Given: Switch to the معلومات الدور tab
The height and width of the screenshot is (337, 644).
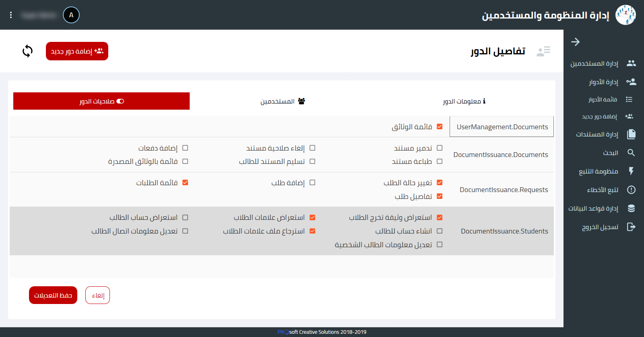Looking at the screenshot, I should tap(464, 101).
